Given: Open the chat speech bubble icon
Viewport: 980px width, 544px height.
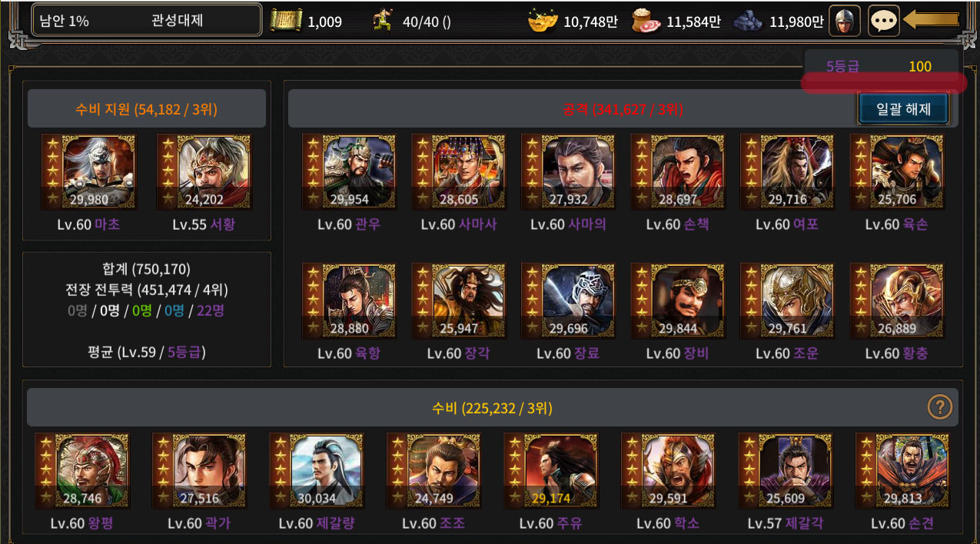Looking at the screenshot, I should pos(883,21).
